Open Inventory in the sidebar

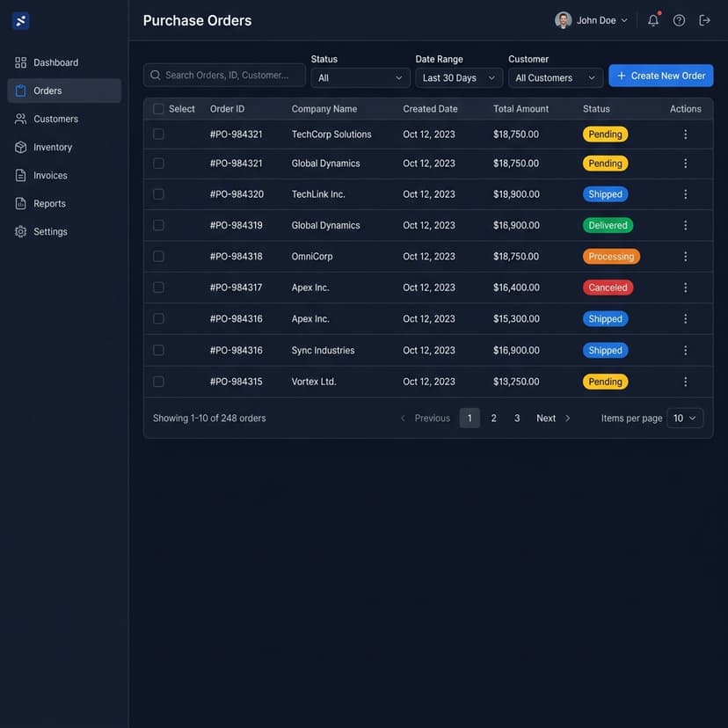[x=64, y=147]
